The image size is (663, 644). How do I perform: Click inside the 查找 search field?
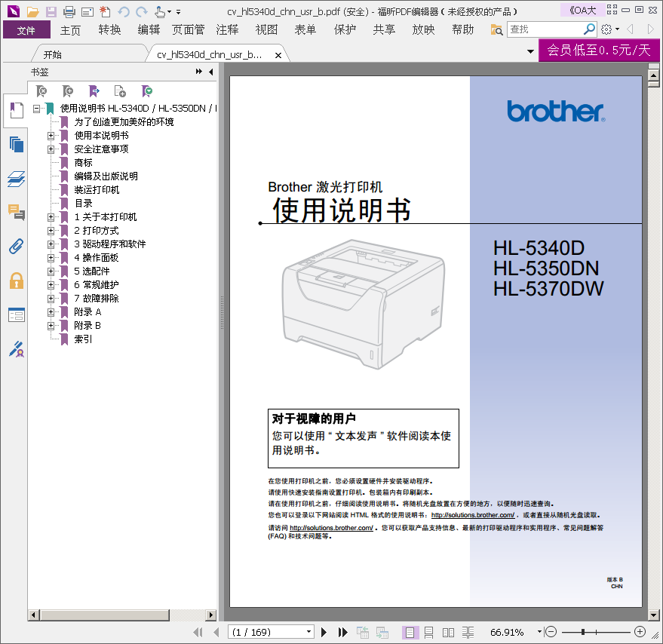pos(545,29)
